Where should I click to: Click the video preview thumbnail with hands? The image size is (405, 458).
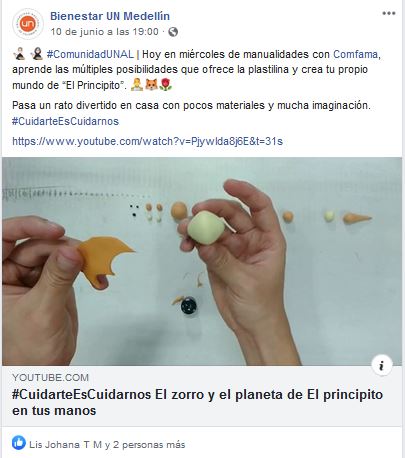[202, 261]
